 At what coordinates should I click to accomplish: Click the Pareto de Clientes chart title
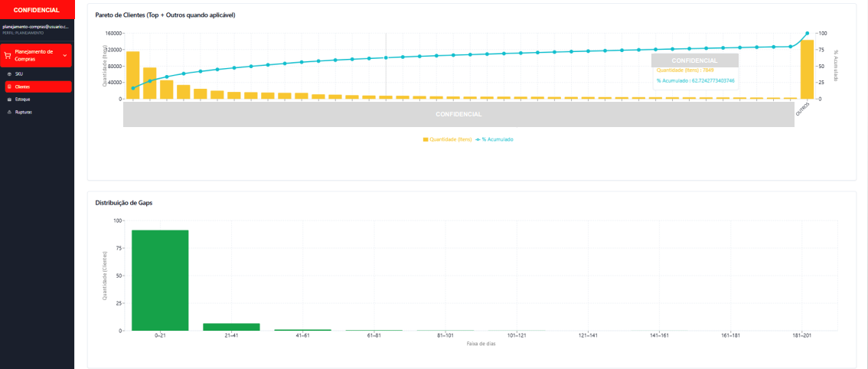(165, 15)
